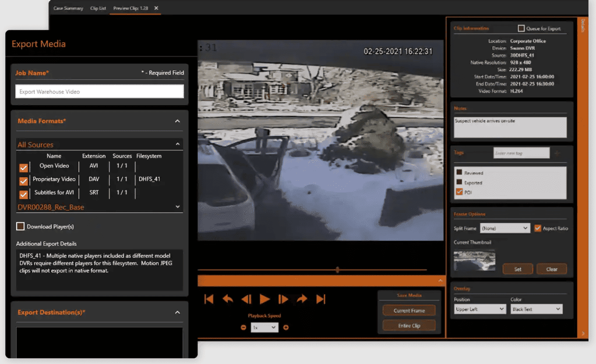Switch to the Clip List tab
This screenshot has height=364, width=596.
click(98, 8)
